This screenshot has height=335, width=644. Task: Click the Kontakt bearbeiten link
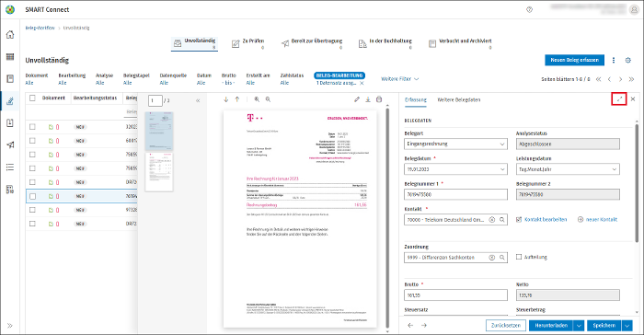(542, 219)
